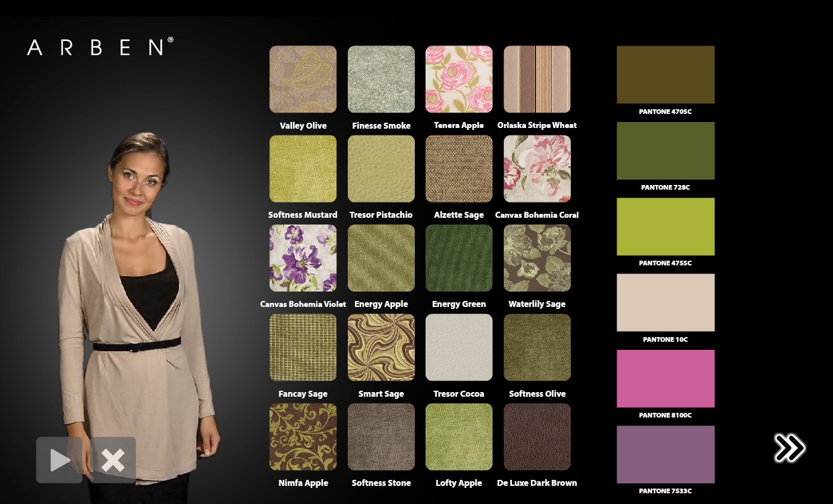Select the Softness Olive fabric swatch
This screenshot has height=504, width=833.
537,347
